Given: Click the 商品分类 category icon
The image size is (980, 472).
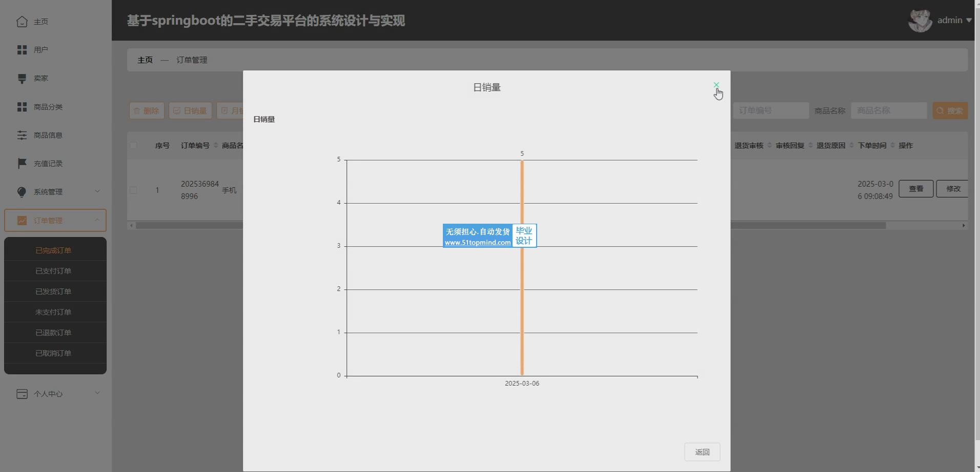Looking at the screenshot, I should click(x=22, y=107).
